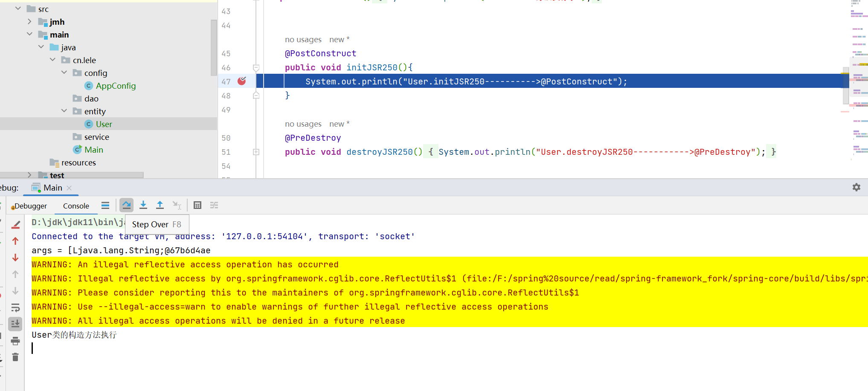Click the @PostConstruct annotation on line 45
868x391 pixels.
pyautogui.click(x=320, y=53)
